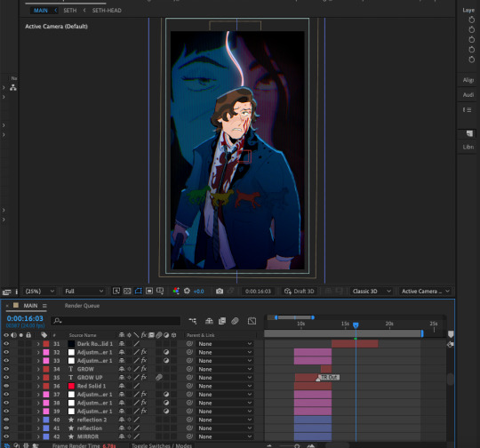
Task: Select the MAIN timeline tab
Action: [x=30, y=305]
